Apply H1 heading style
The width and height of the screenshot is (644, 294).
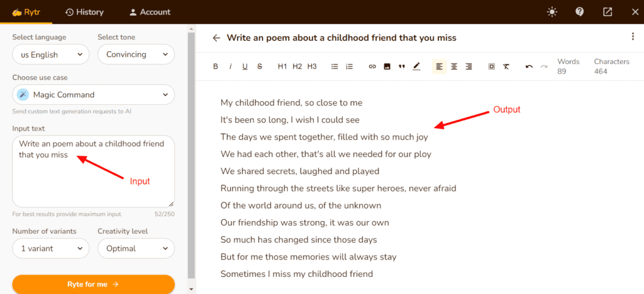pyautogui.click(x=282, y=67)
